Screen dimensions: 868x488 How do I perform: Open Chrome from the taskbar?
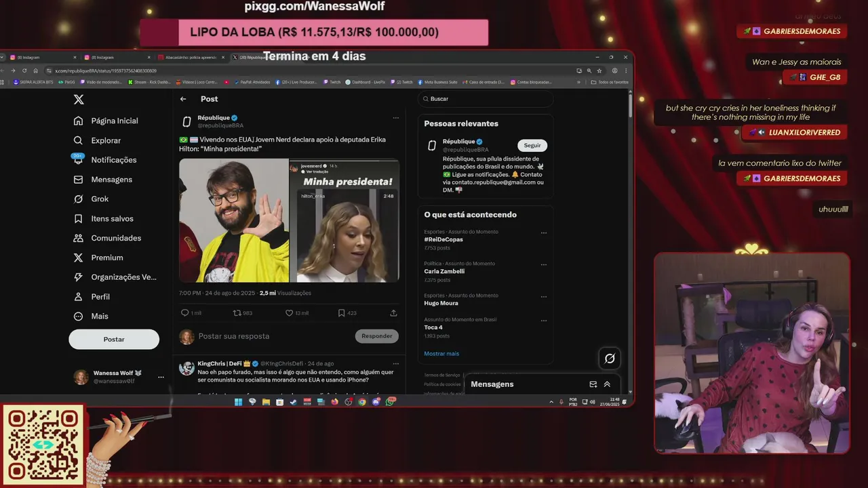[x=362, y=402]
